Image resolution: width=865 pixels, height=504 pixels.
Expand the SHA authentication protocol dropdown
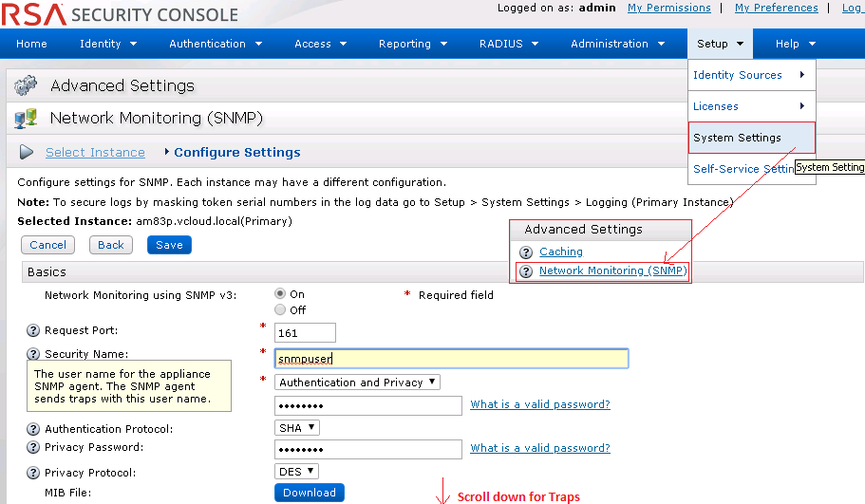coord(296,428)
